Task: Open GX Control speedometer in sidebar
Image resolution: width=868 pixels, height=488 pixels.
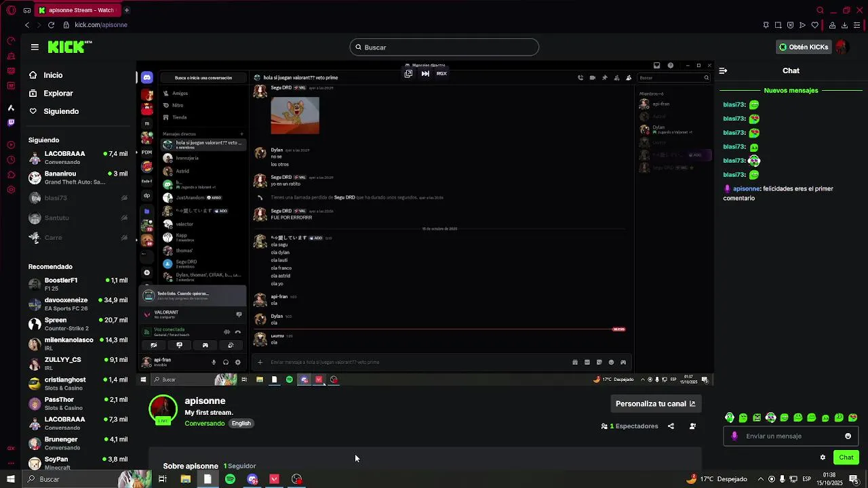Action: (11, 41)
